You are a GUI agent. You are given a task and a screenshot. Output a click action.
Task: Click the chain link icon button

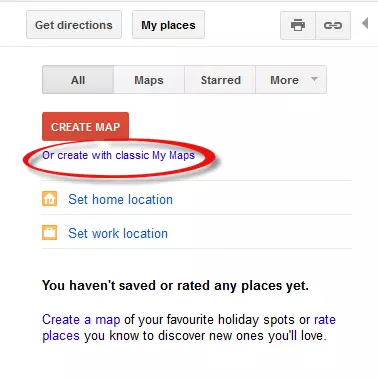click(x=333, y=25)
